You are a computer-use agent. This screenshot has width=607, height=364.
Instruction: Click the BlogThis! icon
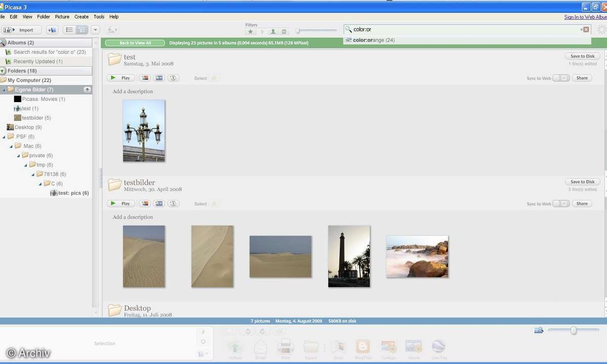[x=363, y=349]
